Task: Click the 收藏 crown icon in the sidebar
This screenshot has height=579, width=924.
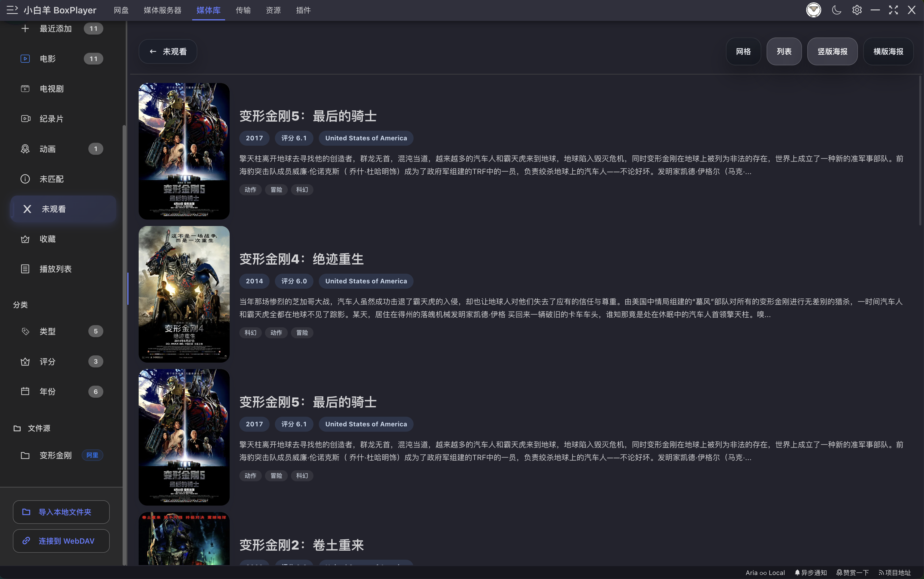Action: coord(25,239)
